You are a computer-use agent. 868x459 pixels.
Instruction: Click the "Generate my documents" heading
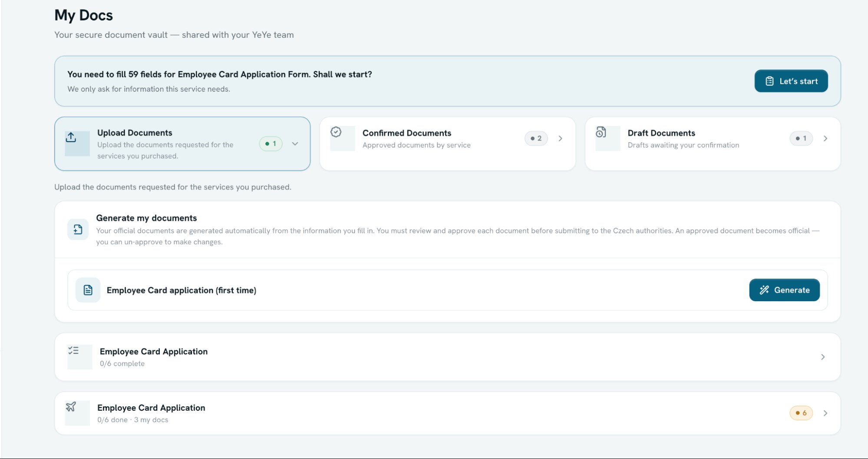[x=146, y=218]
